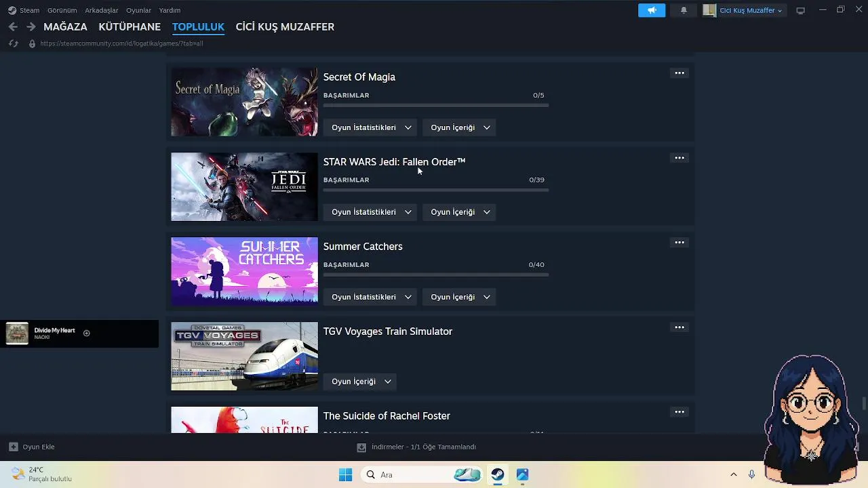Image resolution: width=868 pixels, height=488 pixels.
Task: Click the taskbar landscape icon beside search
Action: (467, 474)
